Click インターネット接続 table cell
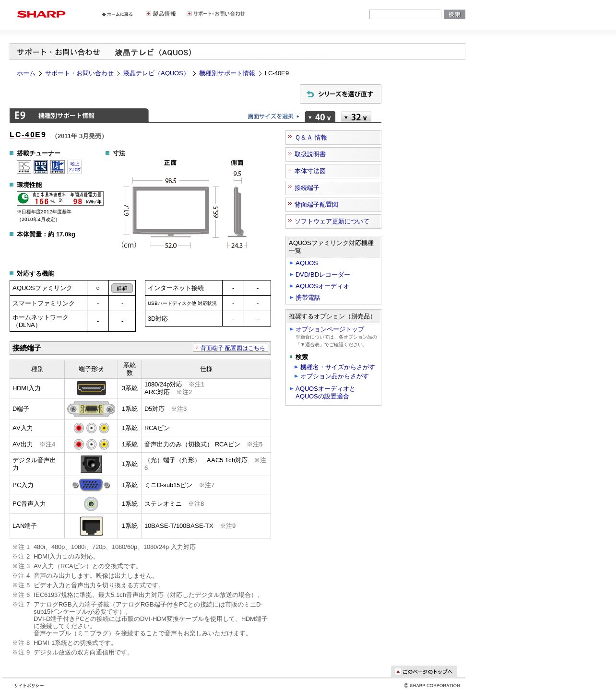This screenshot has height=689, width=616. pyautogui.click(x=184, y=288)
